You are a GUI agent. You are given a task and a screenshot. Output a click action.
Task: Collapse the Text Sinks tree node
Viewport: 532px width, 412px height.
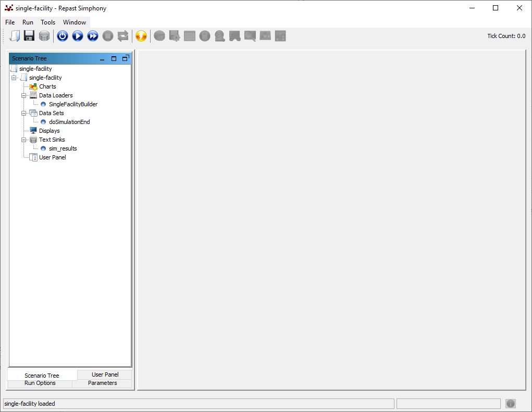(x=24, y=140)
